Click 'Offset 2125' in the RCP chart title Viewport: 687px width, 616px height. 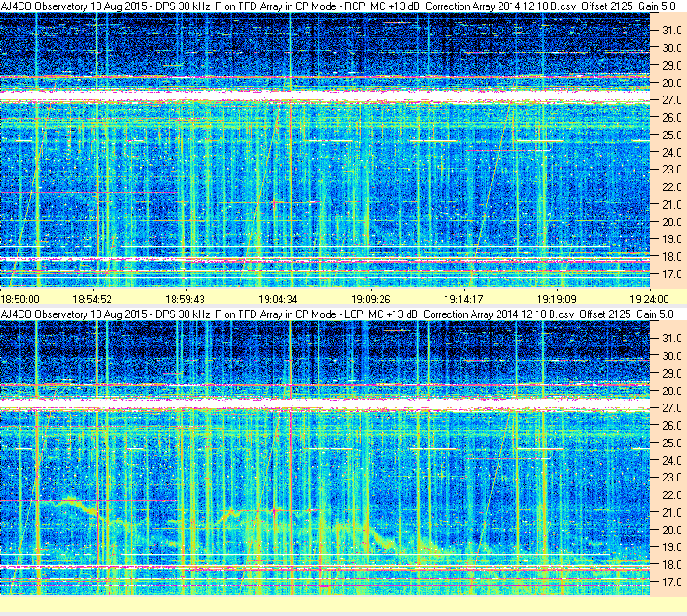[607, 6]
